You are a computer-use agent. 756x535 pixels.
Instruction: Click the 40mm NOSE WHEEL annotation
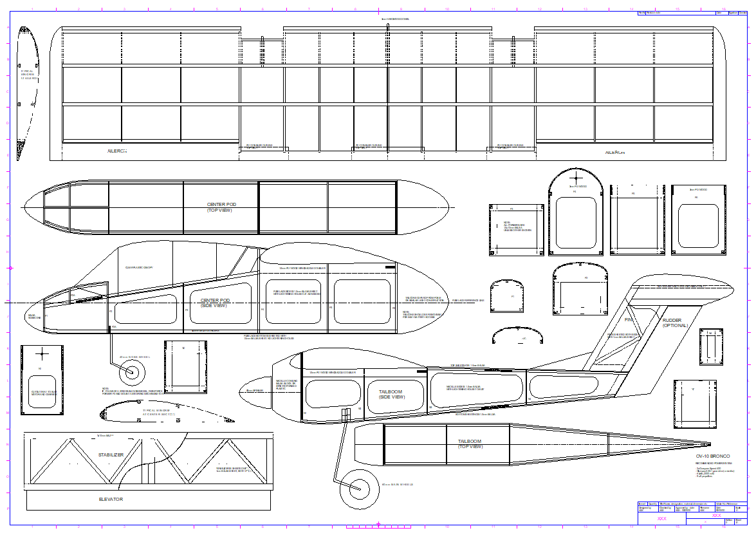click(135, 357)
